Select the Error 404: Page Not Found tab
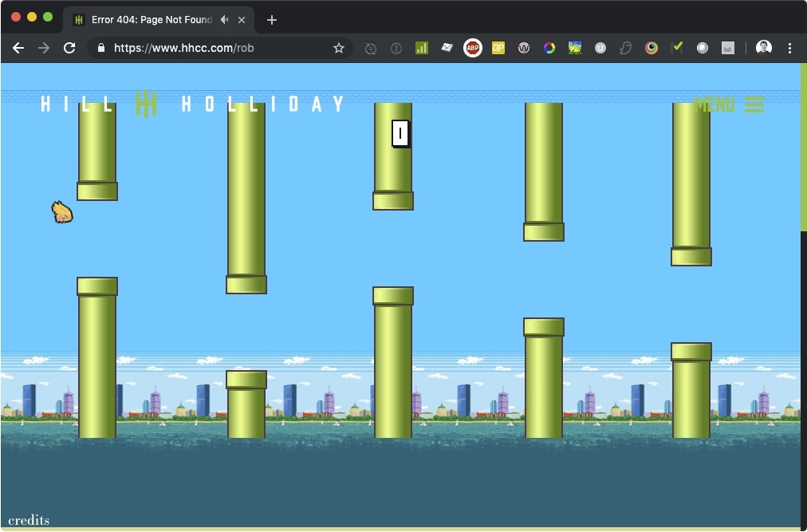Screen dimensions: 807x532 pos(159,20)
